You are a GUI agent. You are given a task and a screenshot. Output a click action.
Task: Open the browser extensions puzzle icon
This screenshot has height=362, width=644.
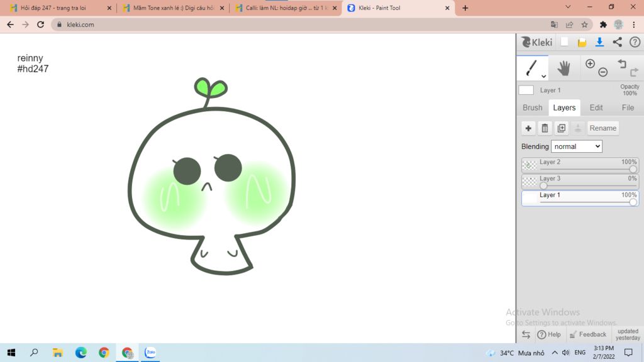(x=603, y=25)
